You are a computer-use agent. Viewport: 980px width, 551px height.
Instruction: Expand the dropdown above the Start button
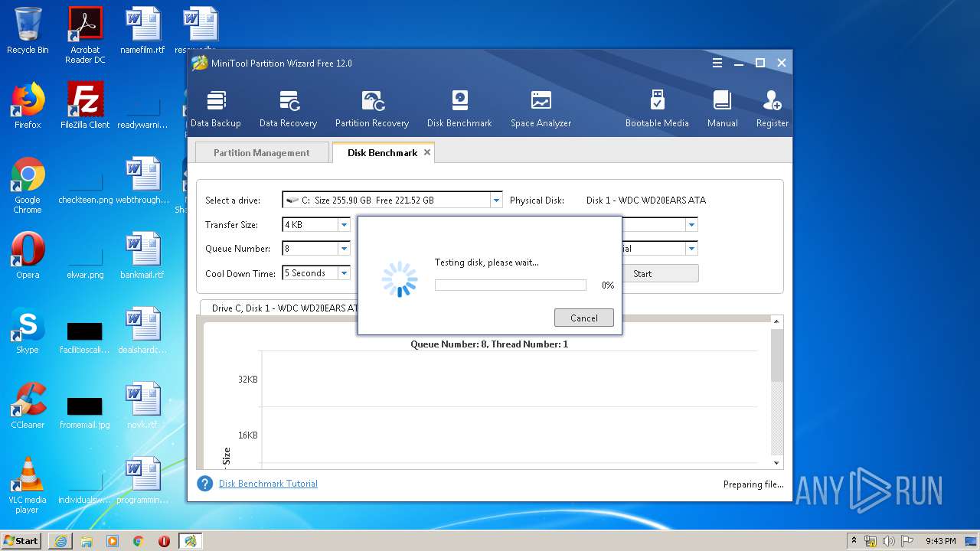(x=691, y=249)
